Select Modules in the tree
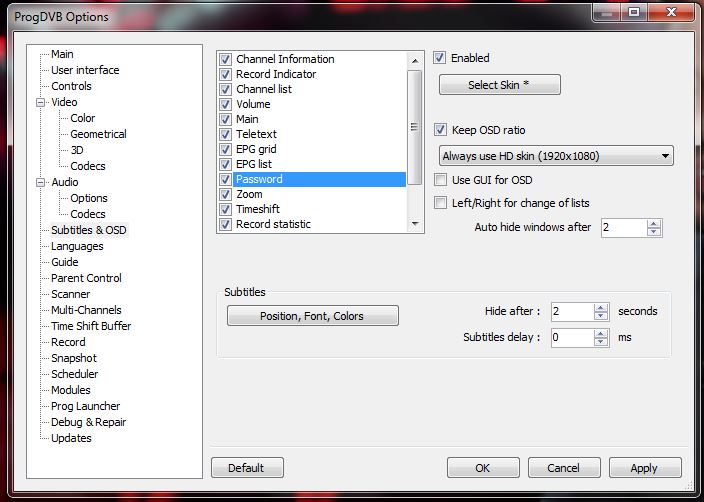This screenshot has width=704, height=502. coord(70,390)
